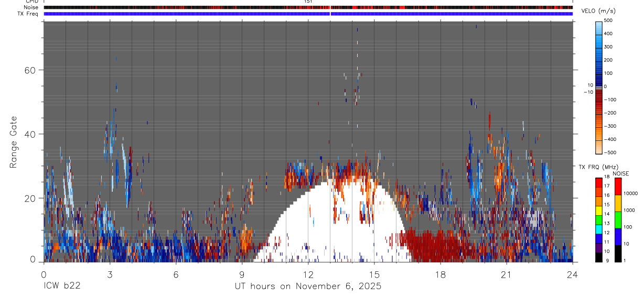Click UT hour tick label 15
The image size is (644, 297).
(374, 274)
